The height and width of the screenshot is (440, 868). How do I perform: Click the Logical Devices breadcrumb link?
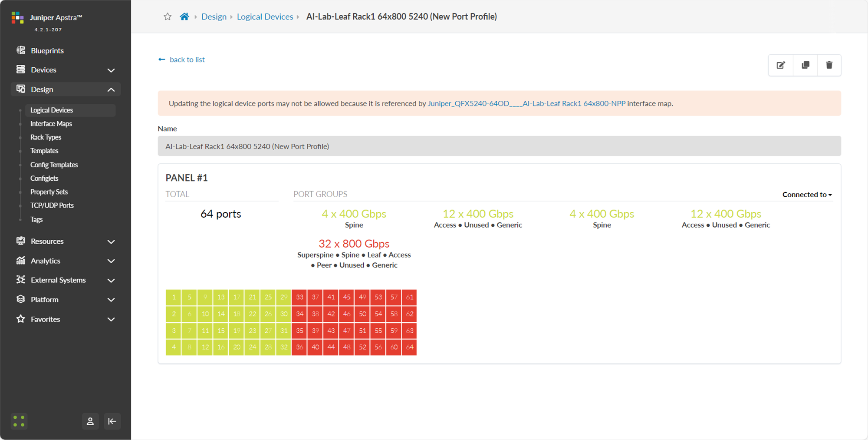tap(265, 17)
